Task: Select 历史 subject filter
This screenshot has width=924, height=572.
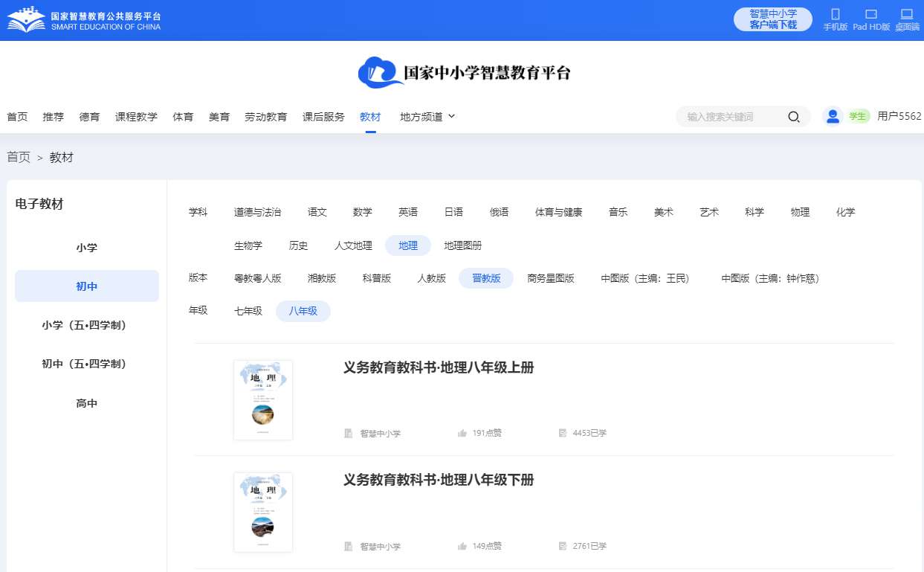Action: 298,245
